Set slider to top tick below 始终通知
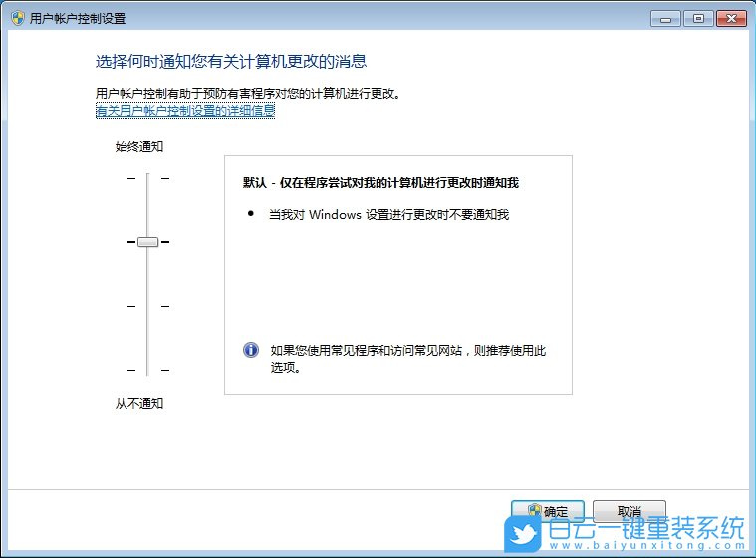Screen dimensions: 756x558 (148, 178)
